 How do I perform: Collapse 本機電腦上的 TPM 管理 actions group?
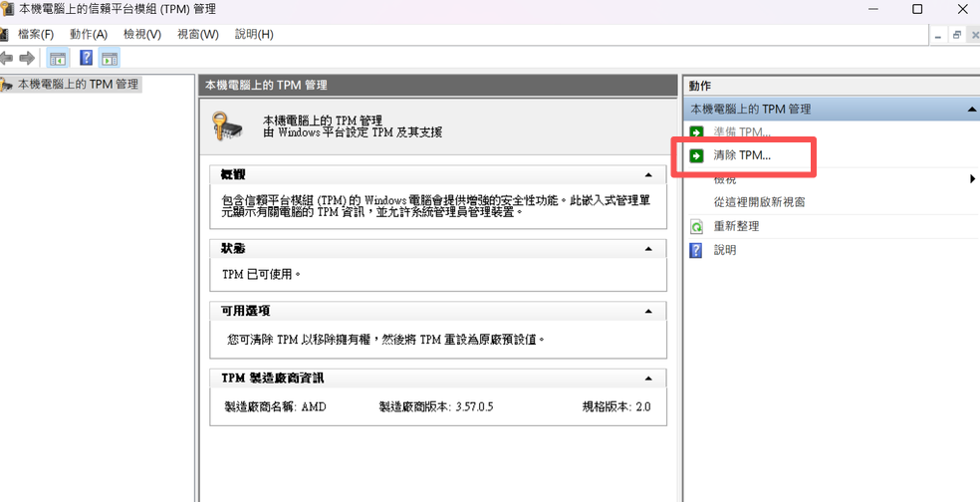972,109
